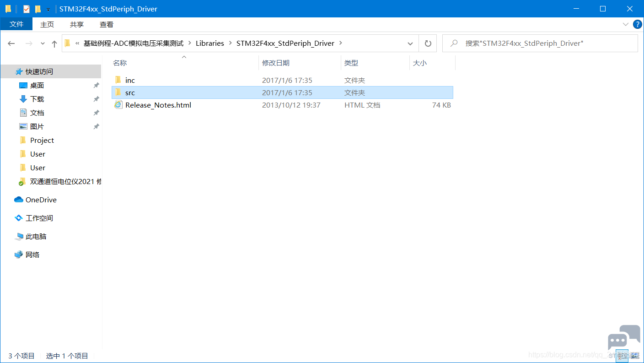644x363 pixels.
Task: Click the New Folder quick access toolbar icon
Action: pyautogui.click(x=38, y=9)
